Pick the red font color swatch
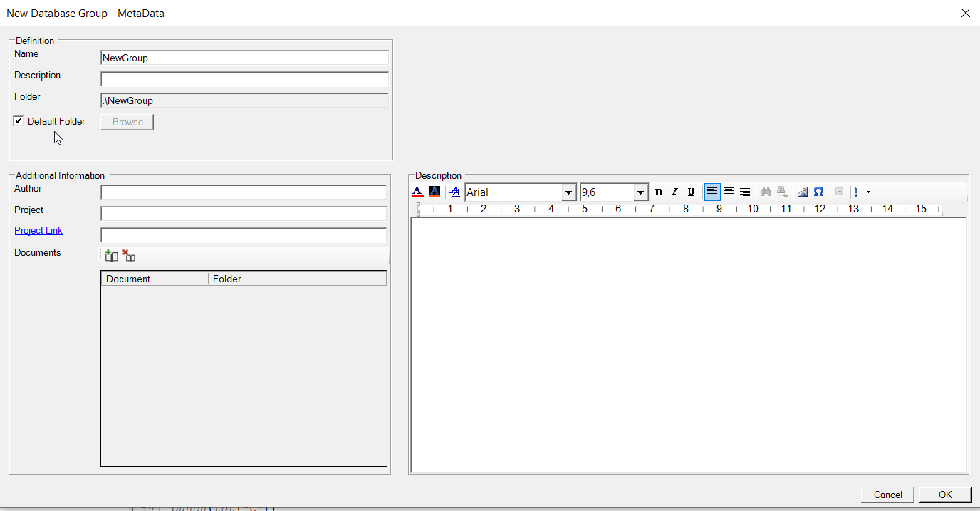This screenshot has width=980, height=511. pyautogui.click(x=418, y=192)
